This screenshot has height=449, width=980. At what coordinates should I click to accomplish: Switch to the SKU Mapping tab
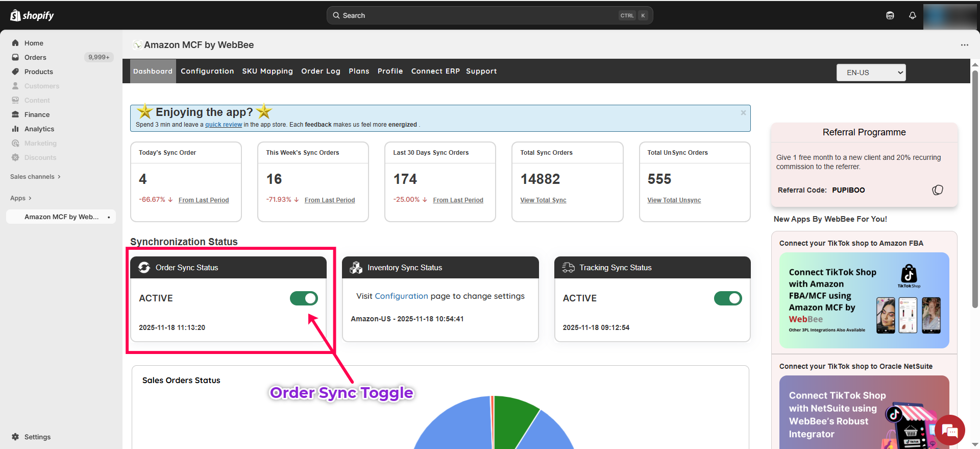click(x=267, y=71)
